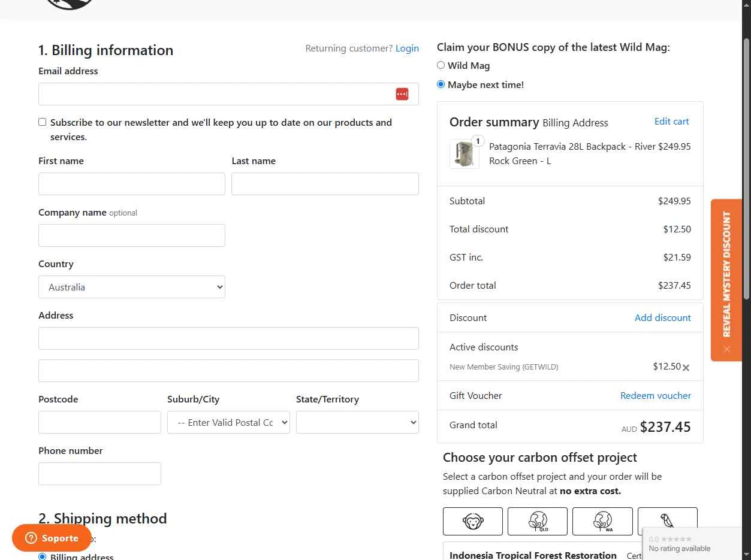
Task: Close the mystery discount side tab
Action: click(726, 349)
